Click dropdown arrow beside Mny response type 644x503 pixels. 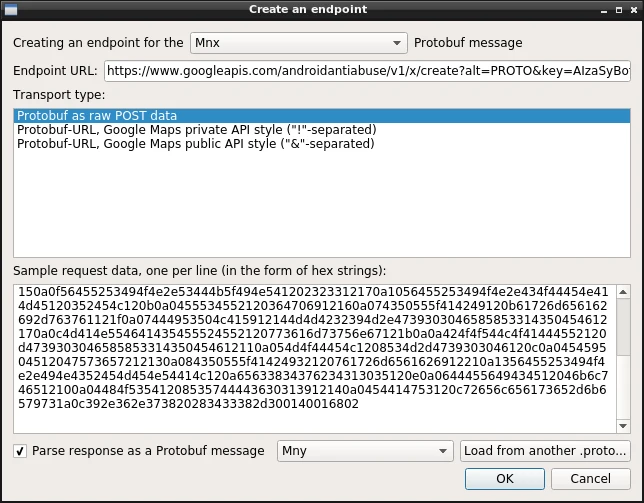point(443,451)
